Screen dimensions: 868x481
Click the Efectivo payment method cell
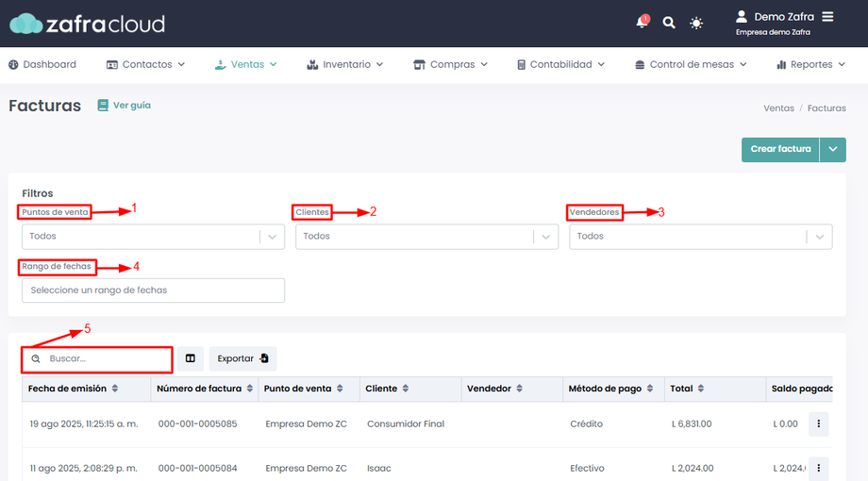pos(588,469)
